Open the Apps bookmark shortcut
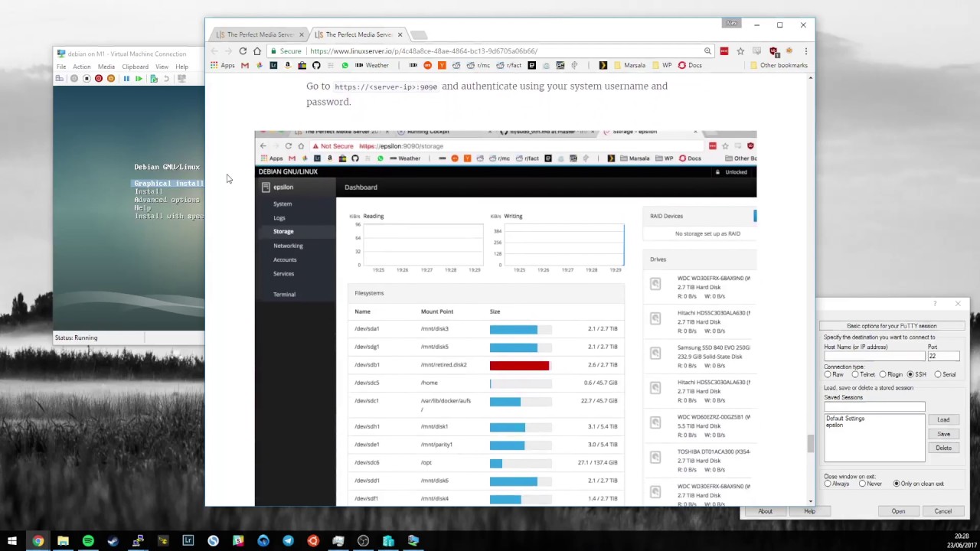The width and height of the screenshot is (980, 551). 223,66
